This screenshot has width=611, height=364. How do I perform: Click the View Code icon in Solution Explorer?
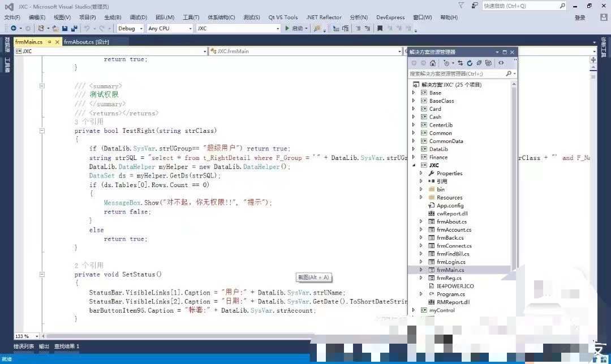pos(501,63)
